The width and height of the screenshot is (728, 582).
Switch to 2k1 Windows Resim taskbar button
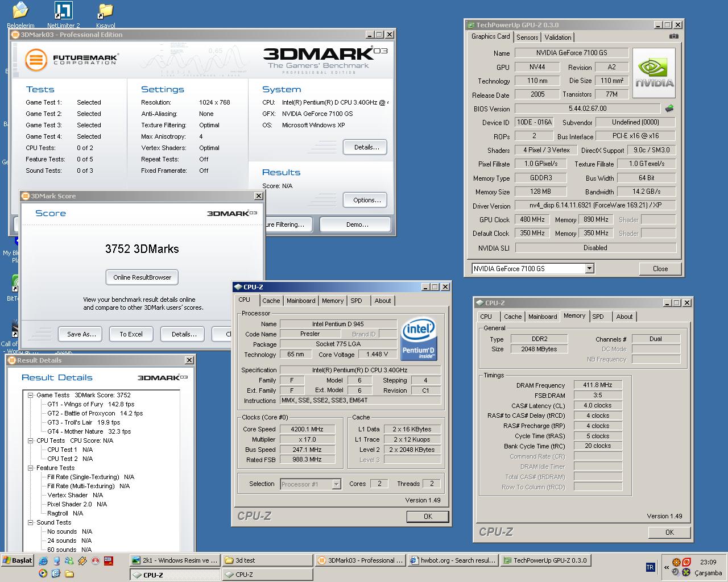pos(175,560)
